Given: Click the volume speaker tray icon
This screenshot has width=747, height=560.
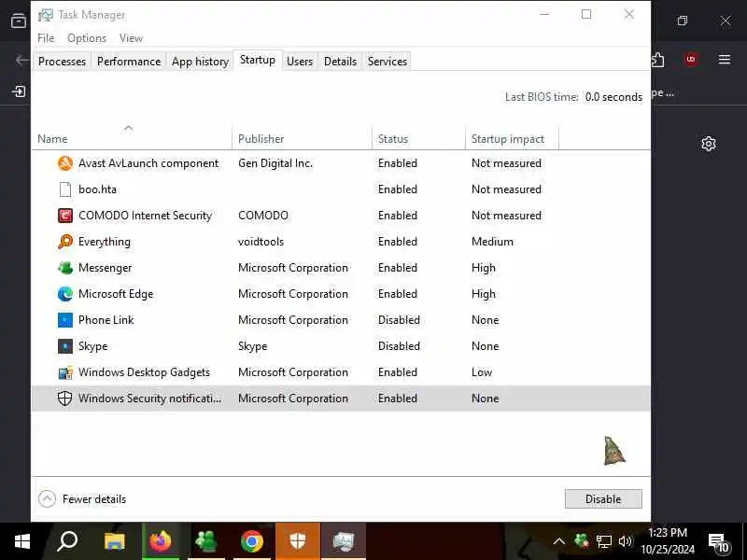Looking at the screenshot, I should tap(625, 541).
